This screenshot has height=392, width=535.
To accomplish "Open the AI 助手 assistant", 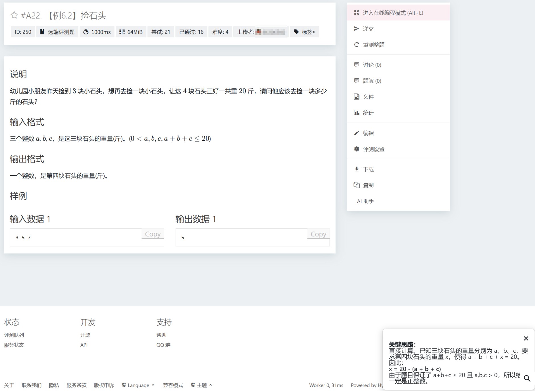I will coord(365,201).
